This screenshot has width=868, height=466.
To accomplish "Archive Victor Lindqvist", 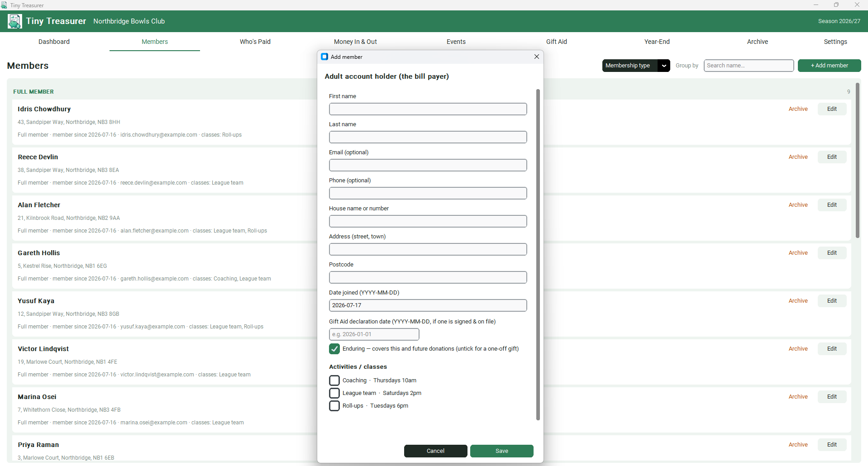I will click(798, 349).
